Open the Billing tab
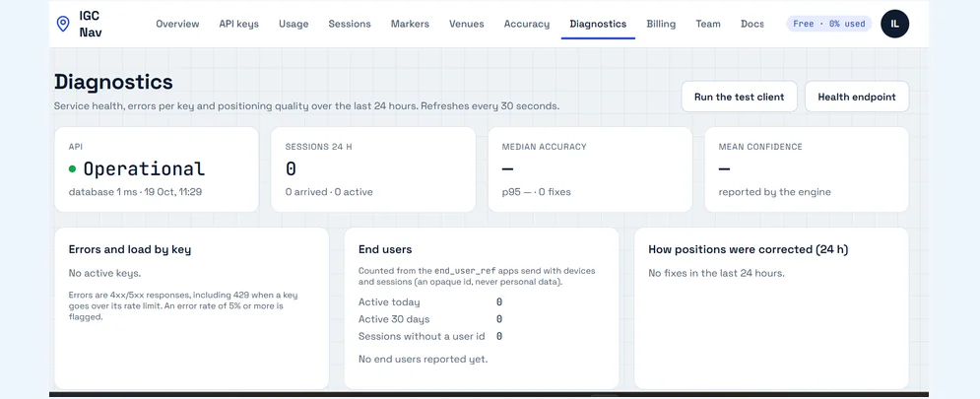Screen dimensions: 980x399 [661, 24]
